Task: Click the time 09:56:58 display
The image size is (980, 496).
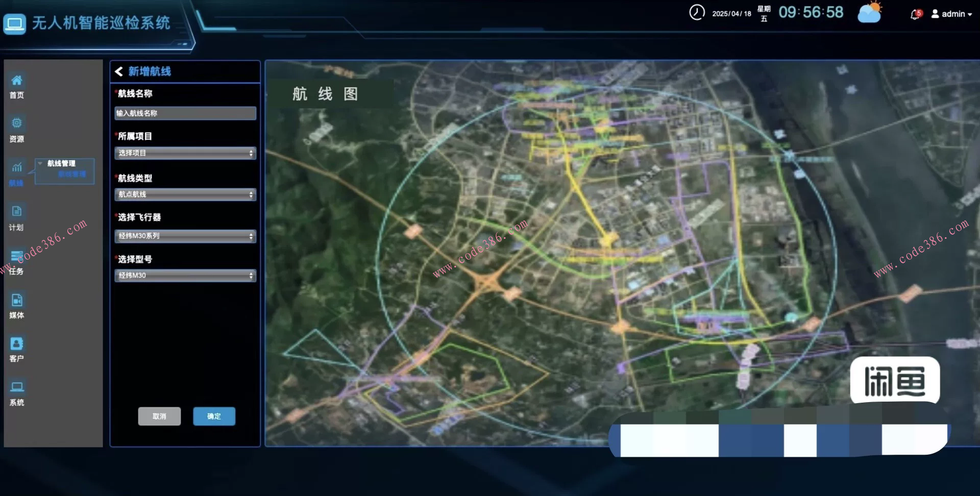Action: 811,12
